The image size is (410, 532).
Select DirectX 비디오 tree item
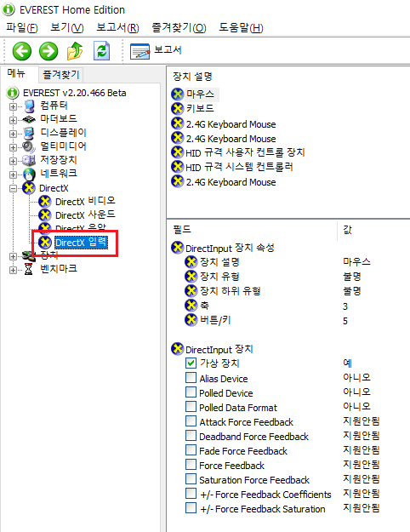[77, 201]
